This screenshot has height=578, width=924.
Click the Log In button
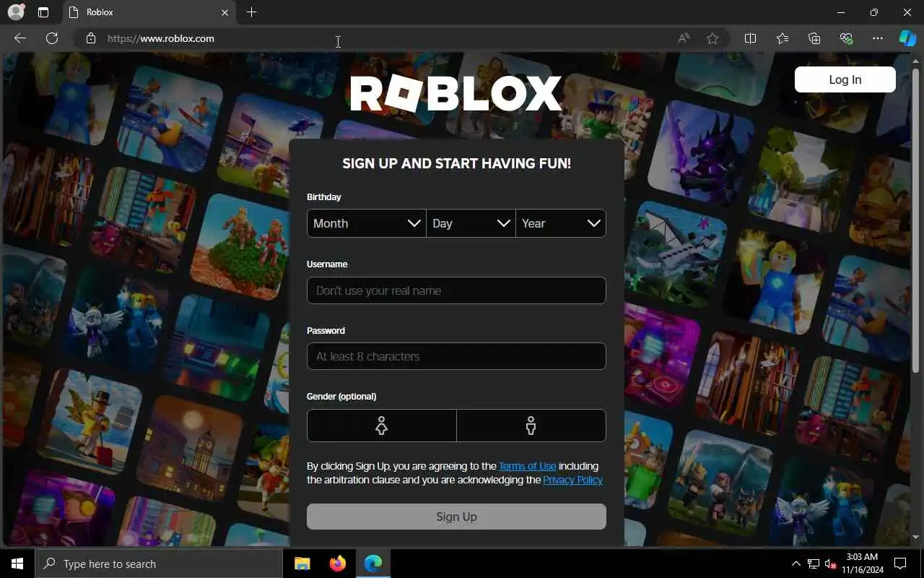[845, 79]
